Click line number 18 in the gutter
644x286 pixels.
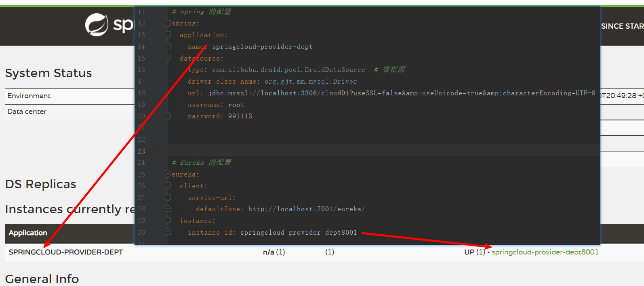click(x=141, y=93)
